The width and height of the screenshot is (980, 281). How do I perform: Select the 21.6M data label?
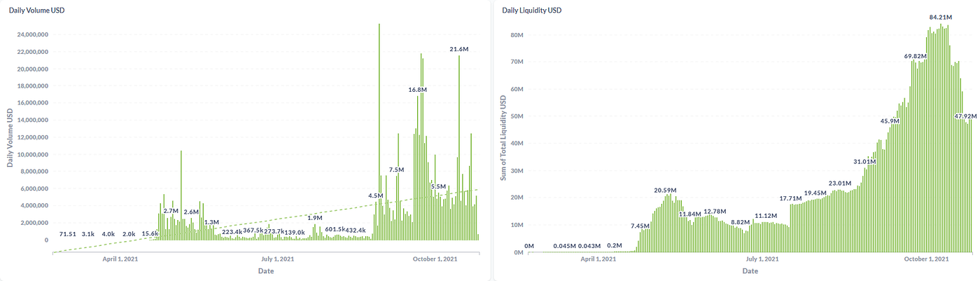[459, 48]
